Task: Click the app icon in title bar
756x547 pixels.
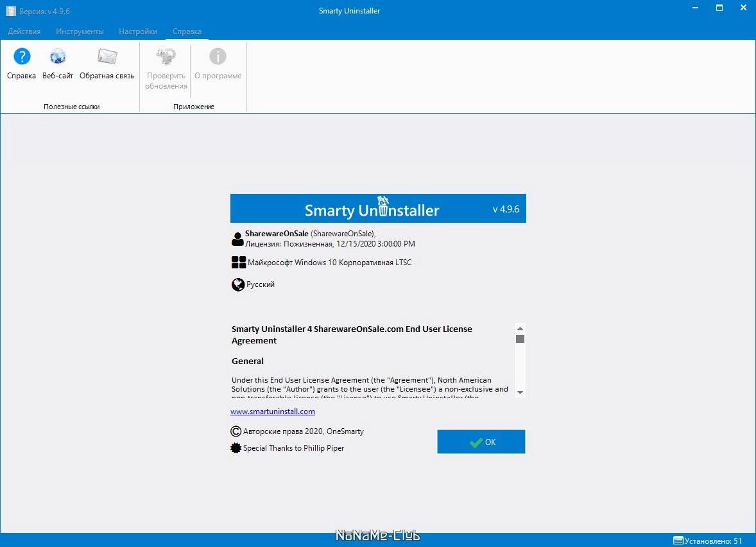Action: tap(11, 11)
